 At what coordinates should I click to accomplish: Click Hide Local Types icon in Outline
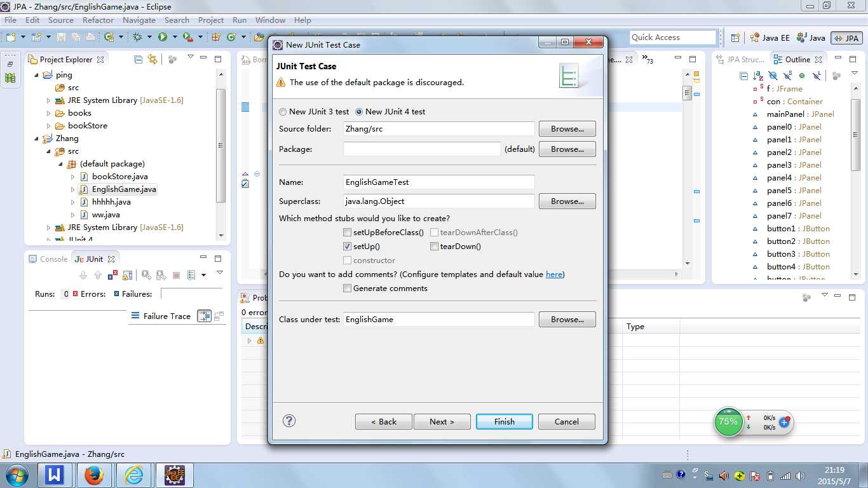[x=817, y=76]
